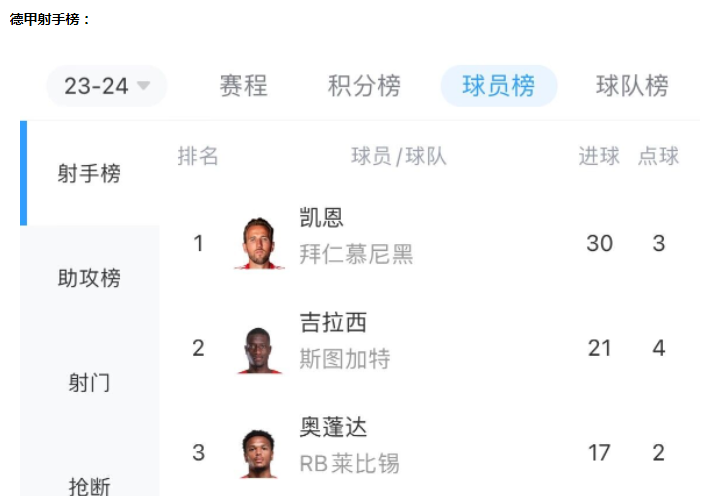Open player name 吉拉西
Image resolution: width=707 pixels, height=496 pixels.
click(333, 322)
